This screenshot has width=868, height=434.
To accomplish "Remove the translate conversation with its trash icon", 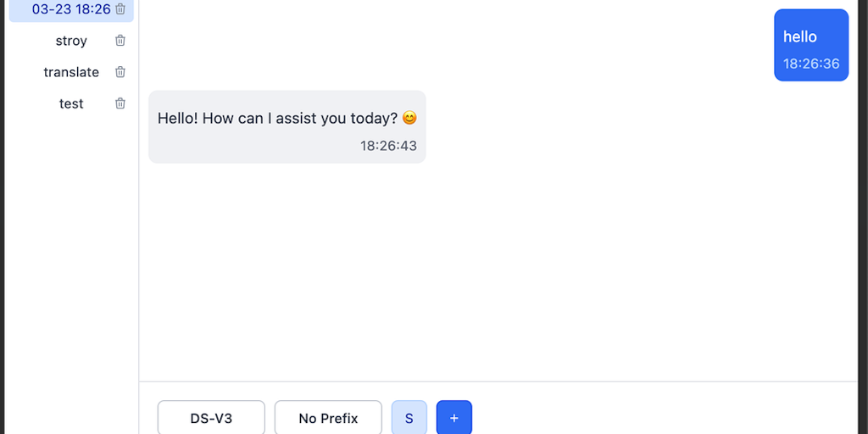I will pos(120,72).
